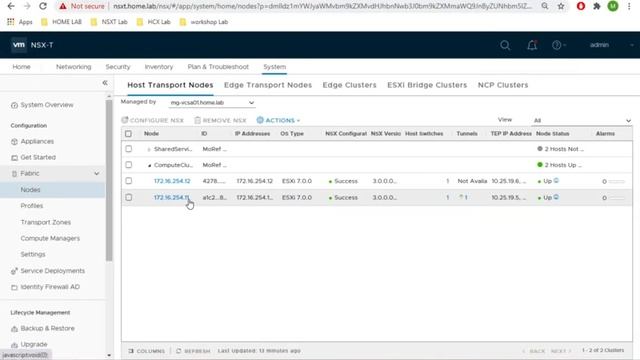Click the CONFIGURE NSX button
This screenshot has width=640, height=360.
[x=153, y=120]
